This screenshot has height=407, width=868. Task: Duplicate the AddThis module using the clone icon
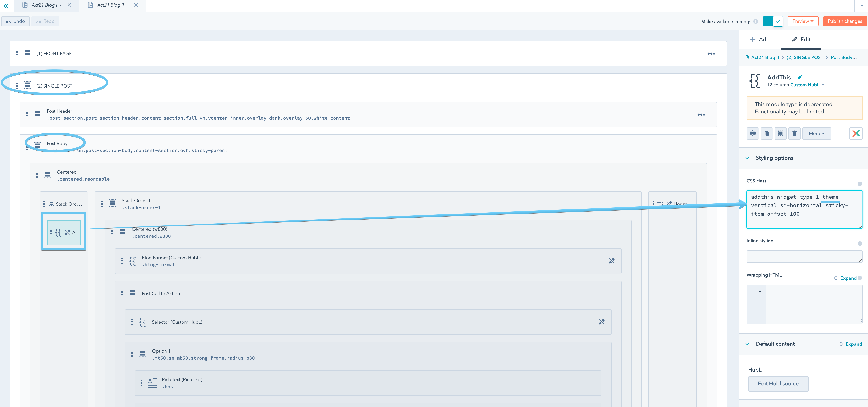click(767, 133)
